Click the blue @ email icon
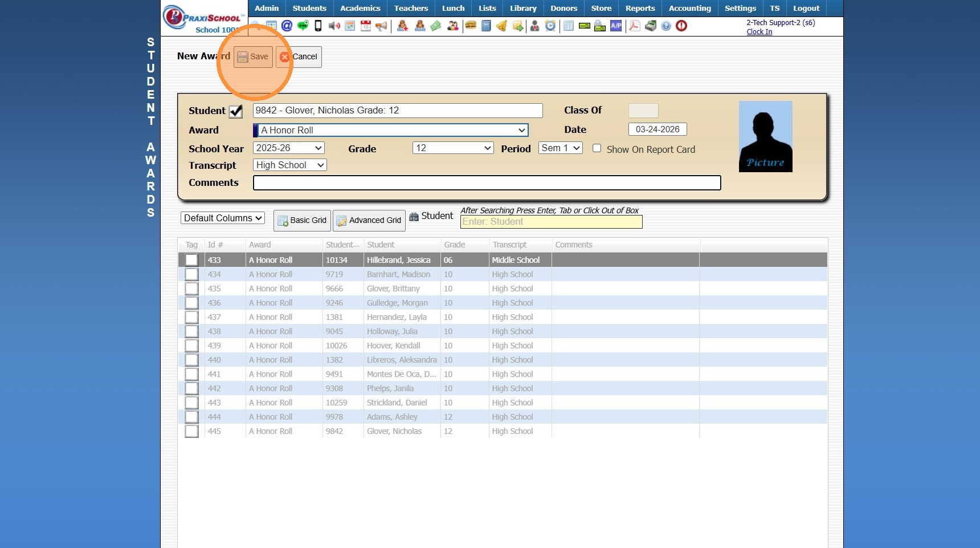Viewport: 980px width, 548px height. 287,26
